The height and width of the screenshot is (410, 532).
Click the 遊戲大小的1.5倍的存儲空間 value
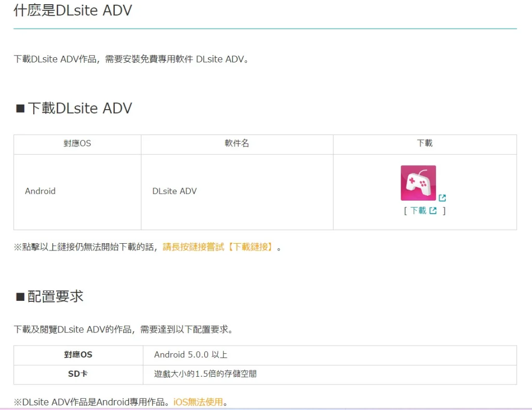tap(205, 374)
